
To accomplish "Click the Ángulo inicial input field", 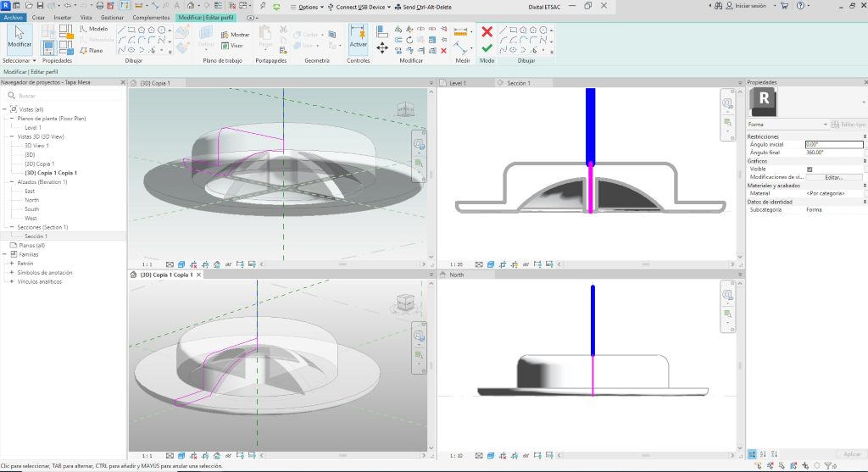I will [834, 144].
